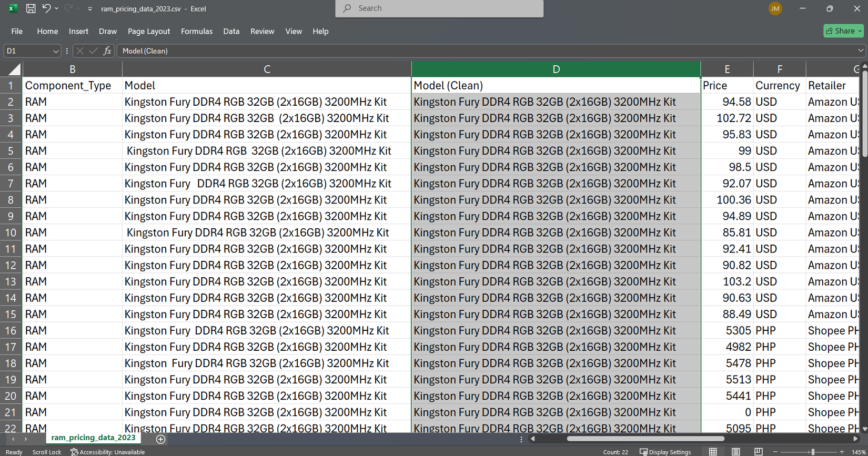
Task: Click the Insert Function fx icon
Action: click(107, 51)
